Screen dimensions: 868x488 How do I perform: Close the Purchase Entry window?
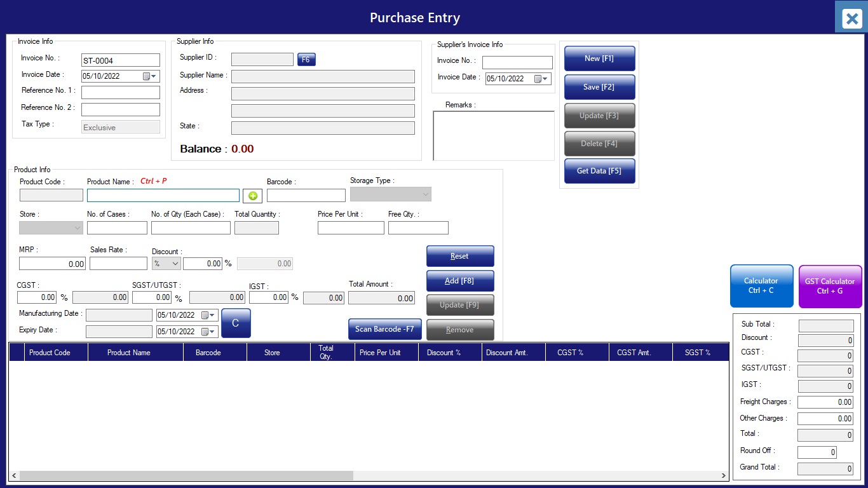tap(851, 18)
